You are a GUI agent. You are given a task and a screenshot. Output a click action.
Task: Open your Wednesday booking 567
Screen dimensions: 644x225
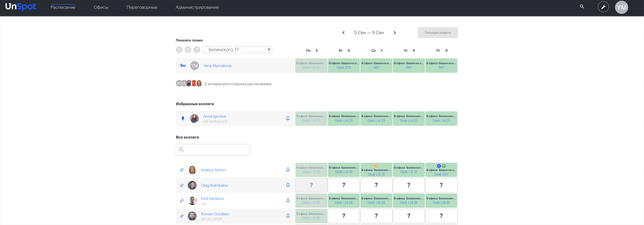click(x=376, y=66)
